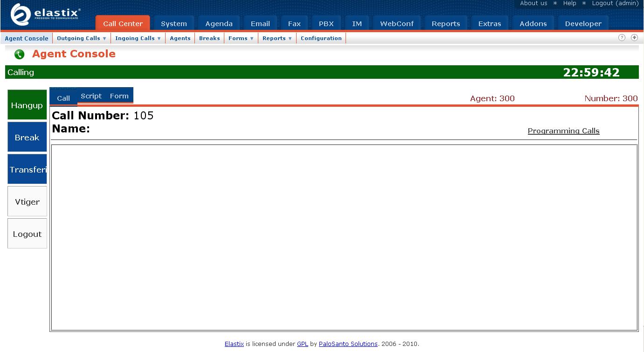This screenshot has height=352, width=644.
Task: Click the agent Logout button in sidebar
Action: click(x=27, y=234)
